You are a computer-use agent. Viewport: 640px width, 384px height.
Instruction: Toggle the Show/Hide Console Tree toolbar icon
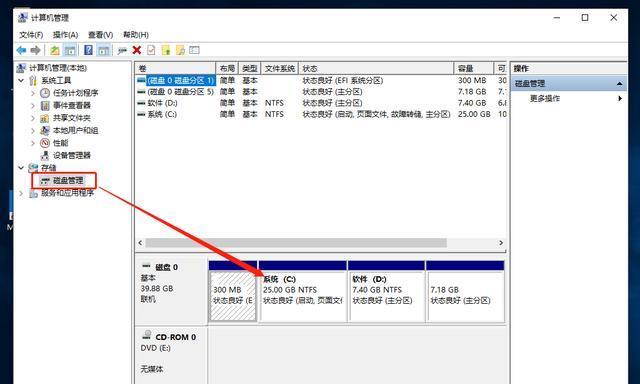tap(70, 50)
